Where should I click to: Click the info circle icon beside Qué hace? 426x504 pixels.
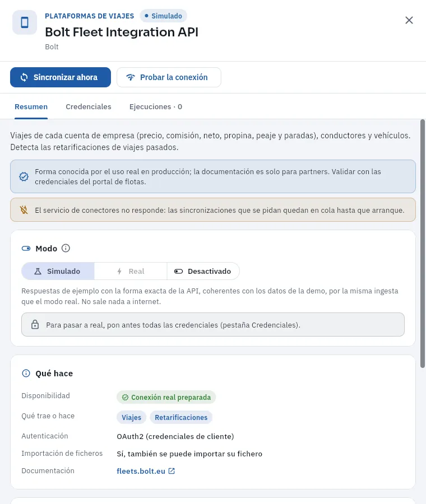click(x=26, y=373)
